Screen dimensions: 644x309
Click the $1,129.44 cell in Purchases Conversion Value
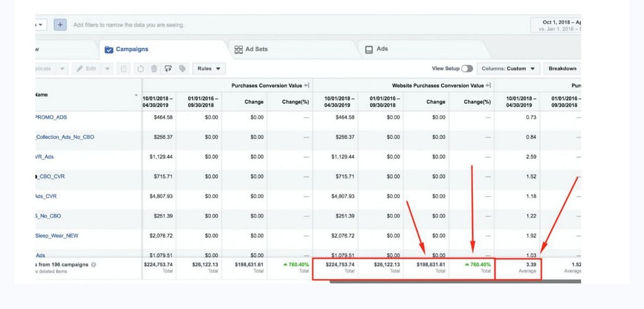pyautogui.click(x=161, y=157)
